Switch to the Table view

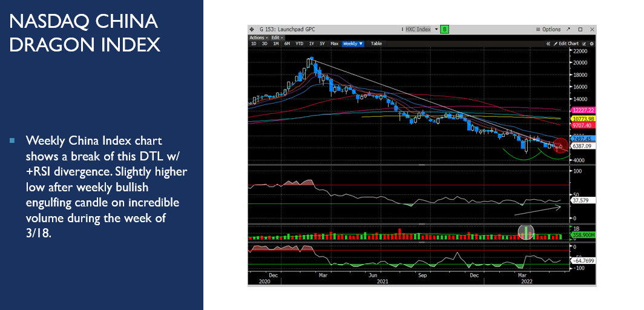(376, 44)
